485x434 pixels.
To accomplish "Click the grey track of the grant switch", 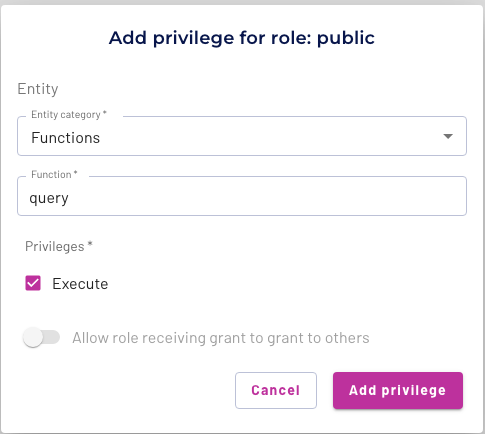I will tap(52, 337).
